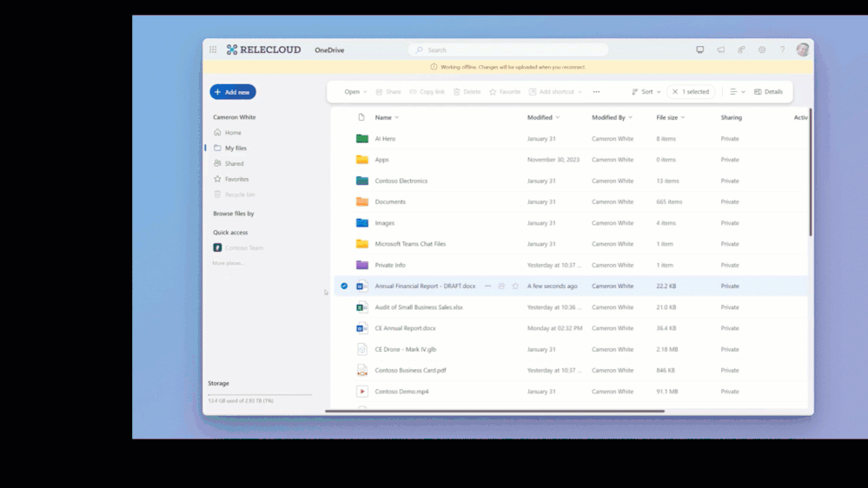This screenshot has height=488, width=868.
Task: Click Delete in the toolbar
Action: pyautogui.click(x=467, y=92)
